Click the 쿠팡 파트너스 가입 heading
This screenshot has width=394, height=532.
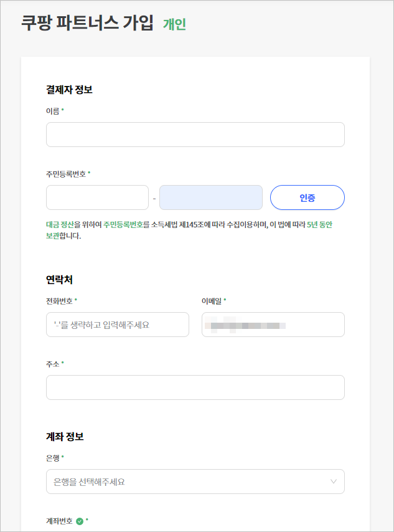click(x=88, y=22)
